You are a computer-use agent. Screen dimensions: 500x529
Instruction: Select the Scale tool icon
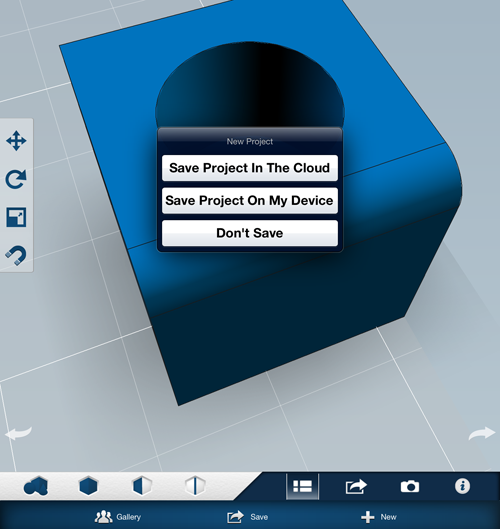pos(16,217)
